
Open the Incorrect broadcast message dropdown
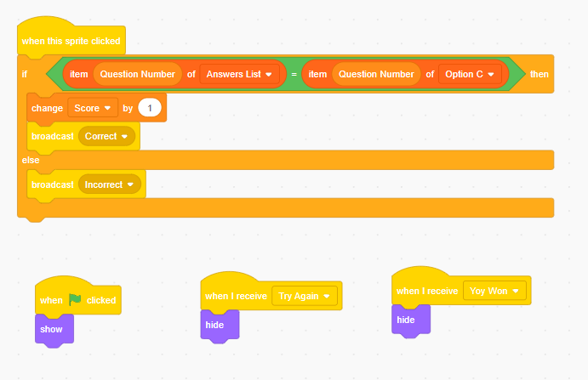110,184
